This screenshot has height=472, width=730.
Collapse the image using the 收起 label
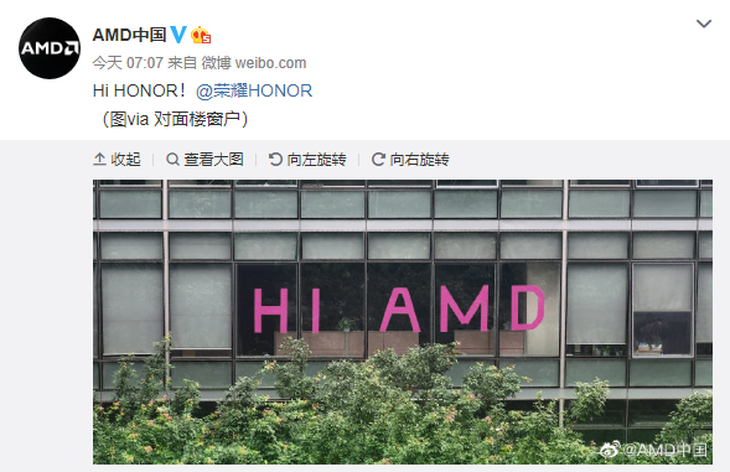(126, 160)
